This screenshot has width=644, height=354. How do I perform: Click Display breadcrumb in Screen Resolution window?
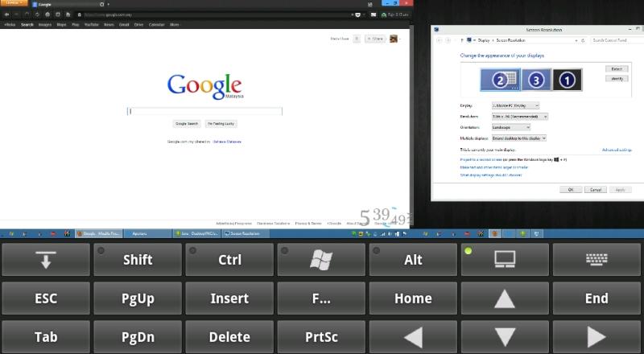point(484,40)
